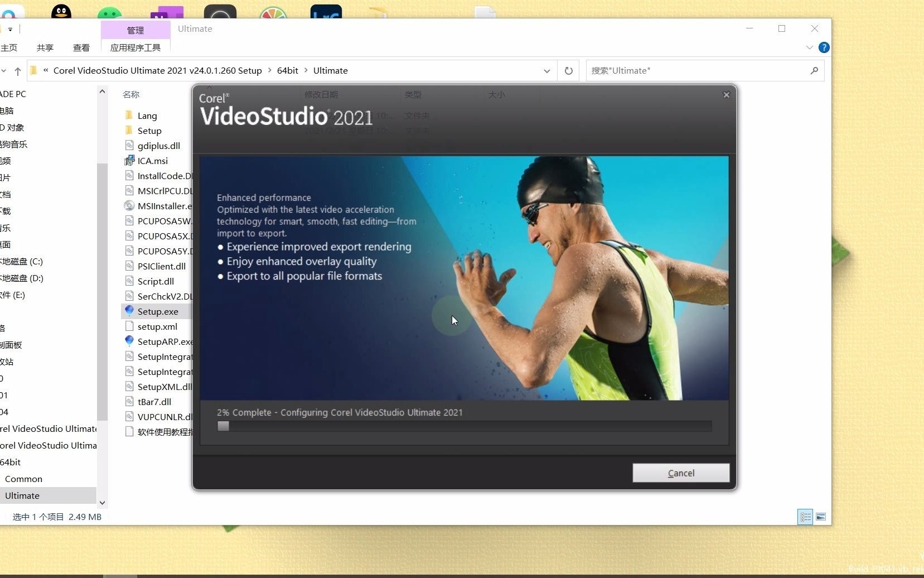Select the Common folder in navigation tree
This screenshot has width=924, height=578.
coord(23,479)
